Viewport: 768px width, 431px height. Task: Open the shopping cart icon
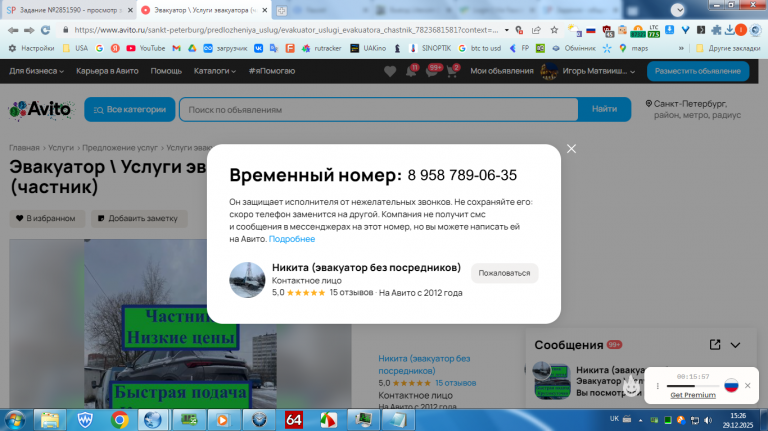(453, 71)
